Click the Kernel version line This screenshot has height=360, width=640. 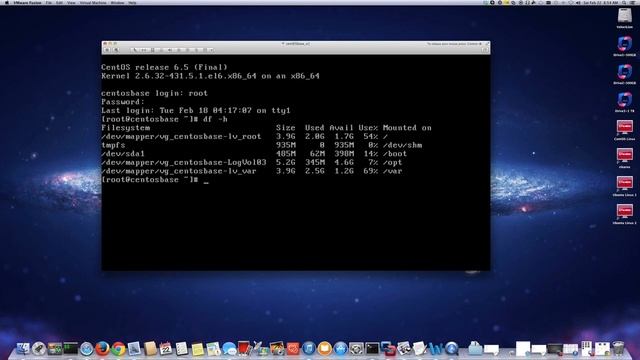tap(210, 76)
